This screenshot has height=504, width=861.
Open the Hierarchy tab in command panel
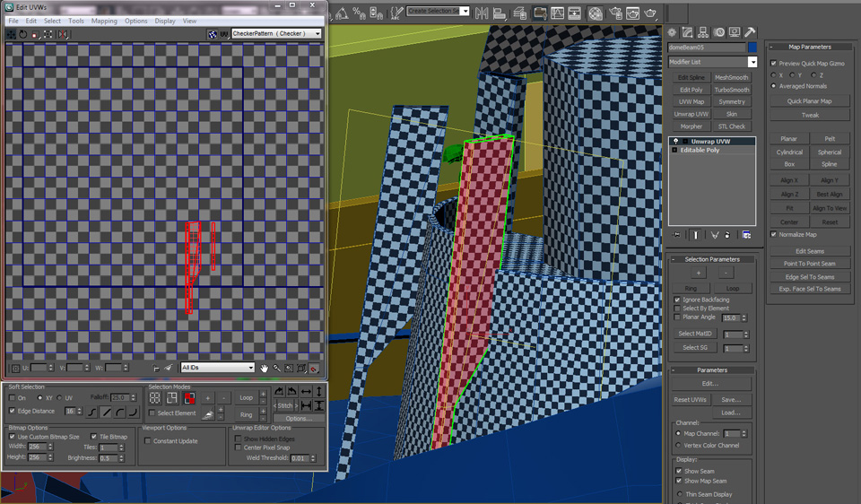[x=703, y=32]
